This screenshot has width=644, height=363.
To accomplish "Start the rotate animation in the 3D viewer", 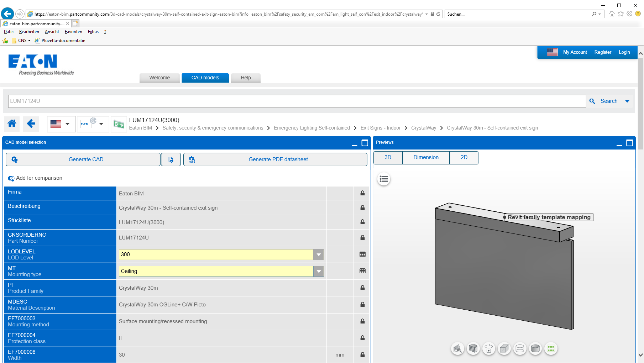I will (x=489, y=349).
